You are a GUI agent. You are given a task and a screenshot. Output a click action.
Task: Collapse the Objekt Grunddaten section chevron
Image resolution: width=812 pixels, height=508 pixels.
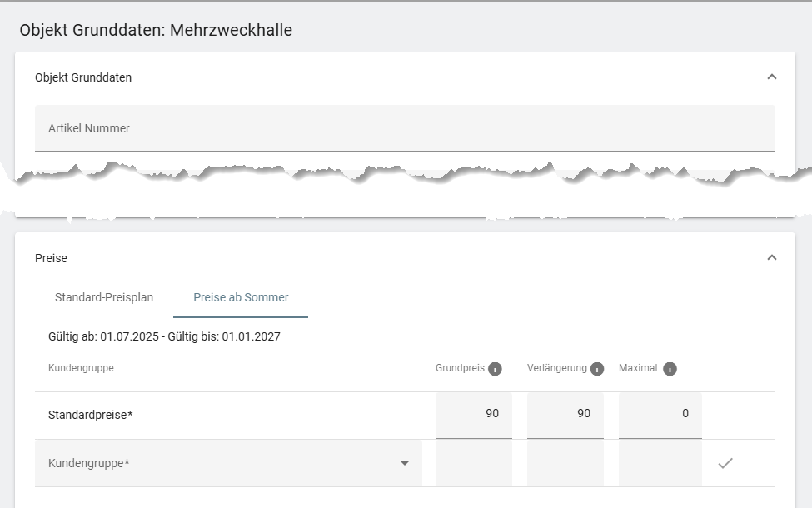pos(773,75)
